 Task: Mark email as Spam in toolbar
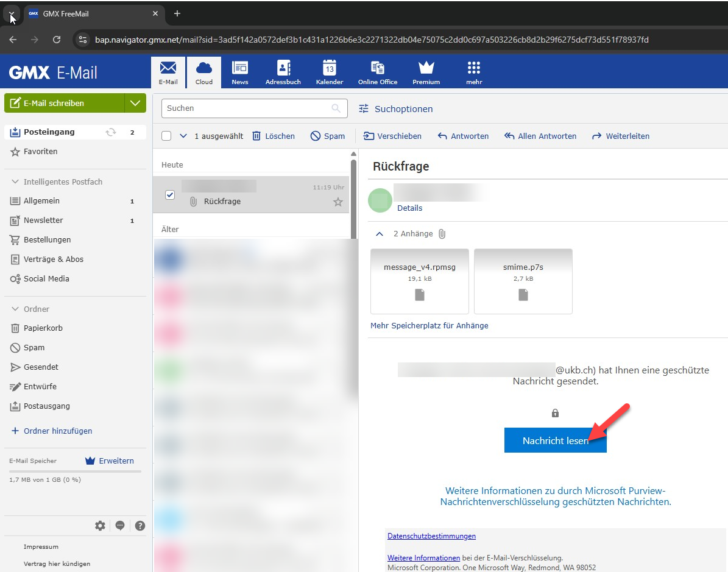click(328, 136)
